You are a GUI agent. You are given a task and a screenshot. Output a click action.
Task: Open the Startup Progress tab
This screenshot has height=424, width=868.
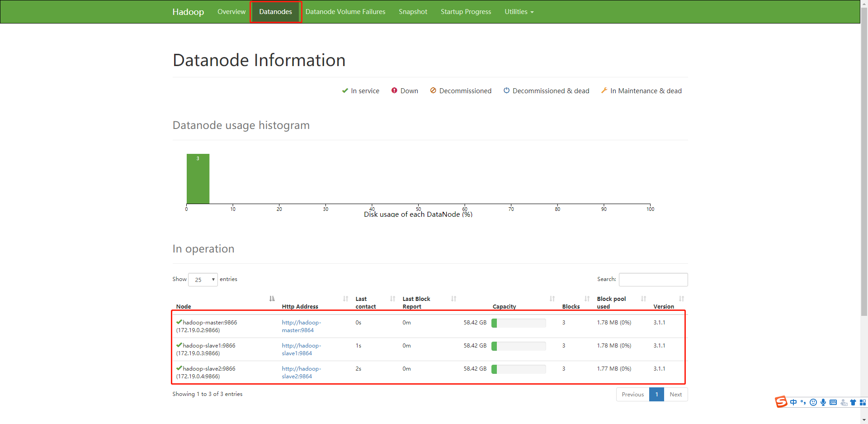tap(466, 12)
